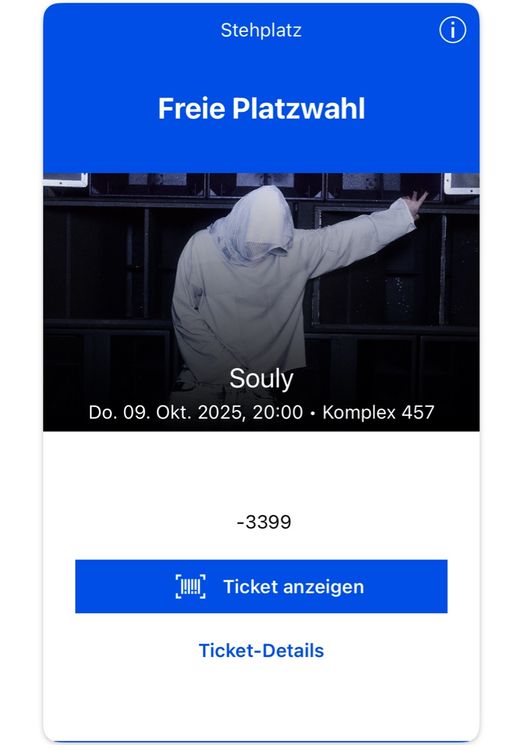Open the Ticket-Details link
Image resolution: width=523 pixels, height=750 pixels.
coord(261,651)
